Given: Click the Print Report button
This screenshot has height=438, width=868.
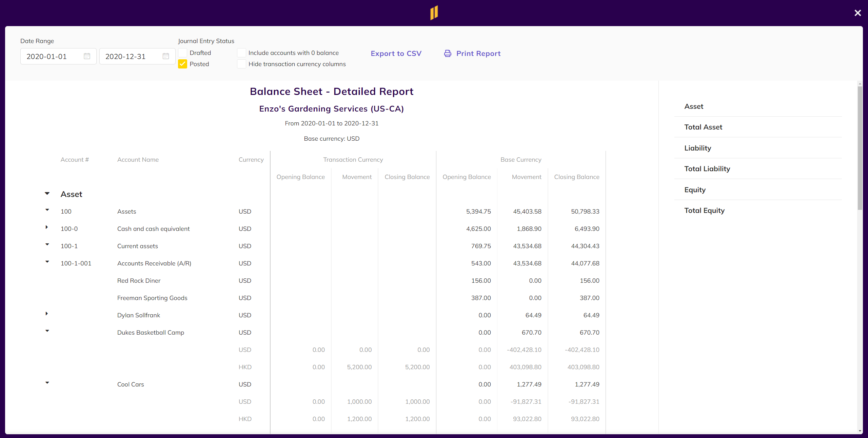Looking at the screenshot, I should (x=478, y=54).
